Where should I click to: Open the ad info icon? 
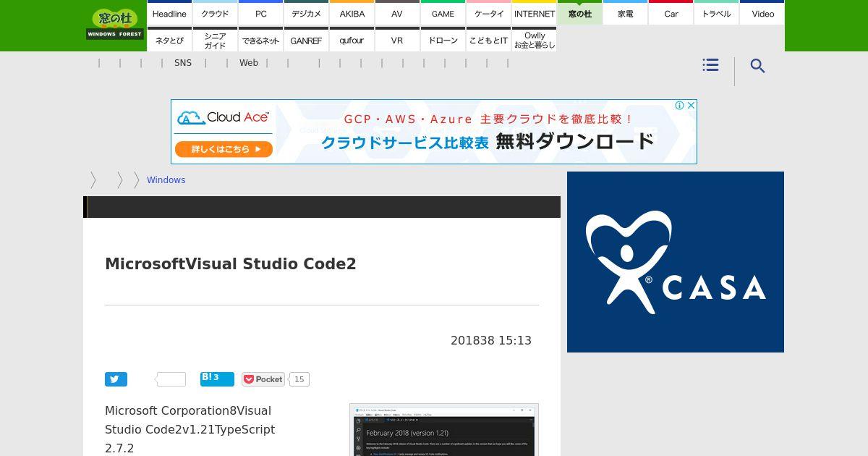[679, 106]
